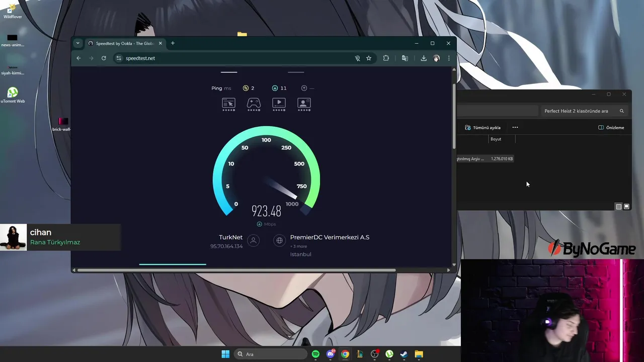Click the taskbar search box 'Ara'
The image size is (644, 362).
coord(272,354)
